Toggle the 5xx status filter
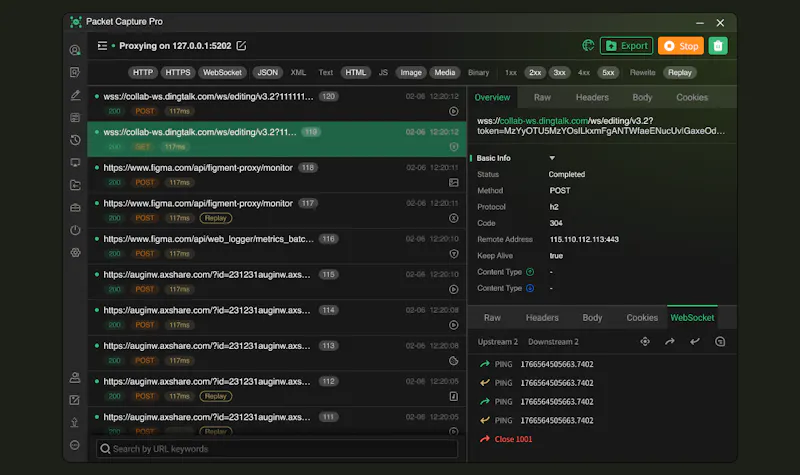Screen dimensions: 800x475 (608, 72)
